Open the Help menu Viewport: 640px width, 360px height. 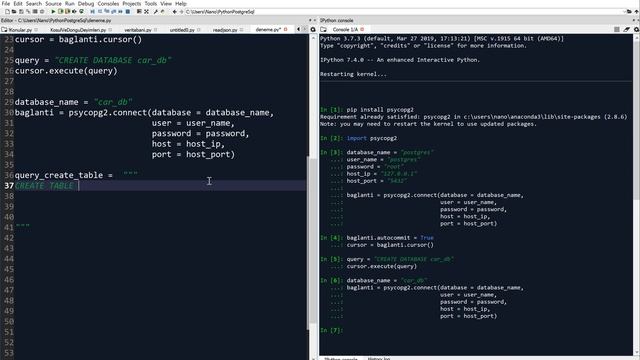[x=180, y=4]
